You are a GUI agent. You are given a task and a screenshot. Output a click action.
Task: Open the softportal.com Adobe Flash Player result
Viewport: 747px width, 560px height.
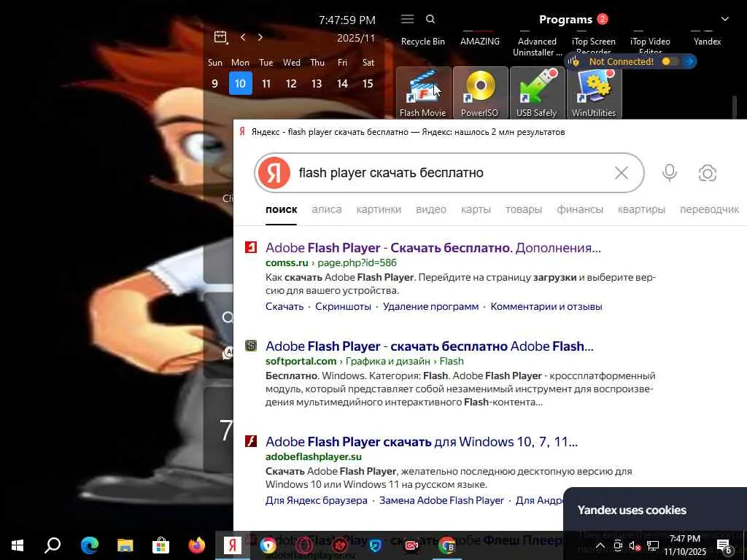click(x=429, y=346)
